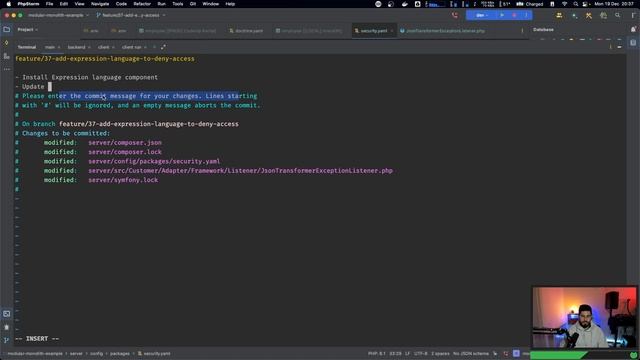Open UTF-8 encoding selector in status bar
The width and height of the screenshot is (640, 360).
[420, 353]
